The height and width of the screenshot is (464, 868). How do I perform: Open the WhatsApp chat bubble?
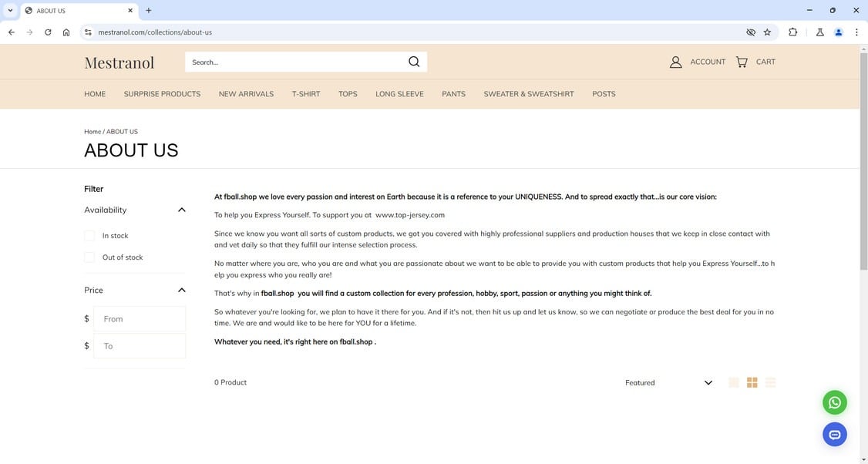(834, 402)
